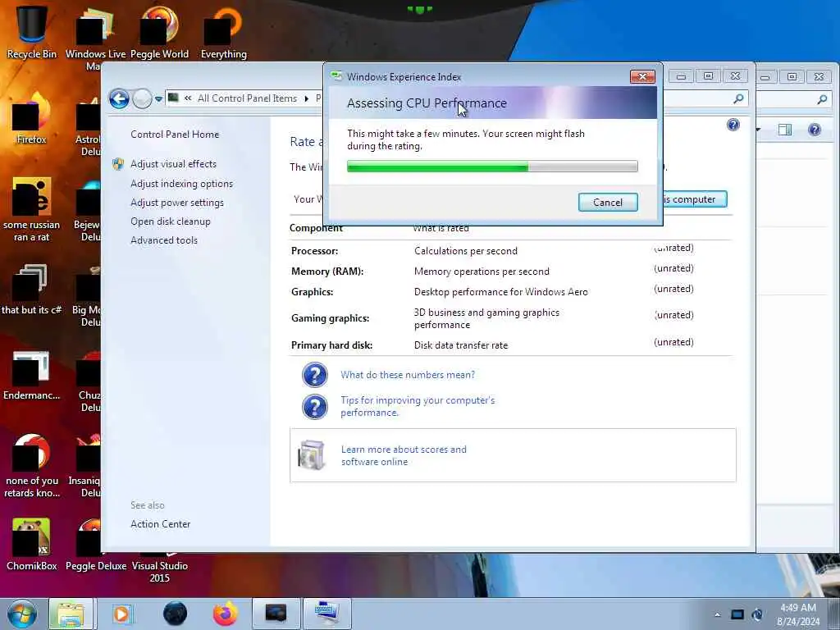Open the Windows Start menu
840x630 pixels.
click(x=22, y=614)
